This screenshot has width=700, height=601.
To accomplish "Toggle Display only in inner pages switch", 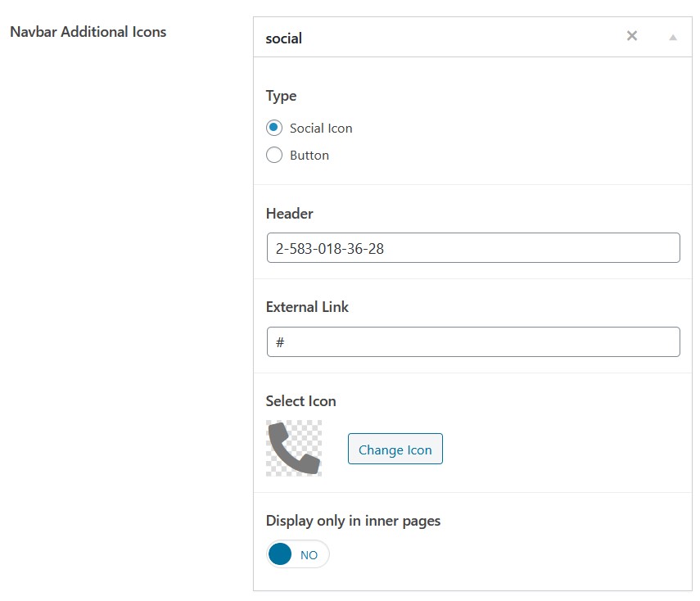I will pos(298,554).
